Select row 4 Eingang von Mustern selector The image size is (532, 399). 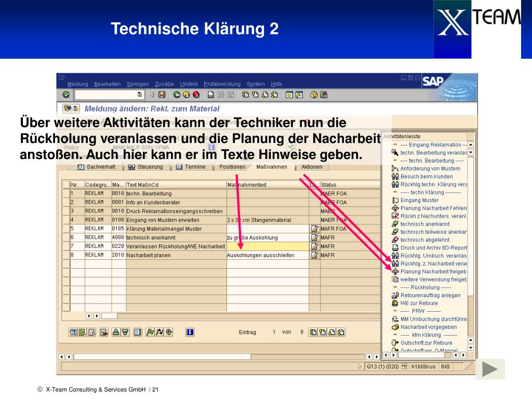(x=66, y=220)
